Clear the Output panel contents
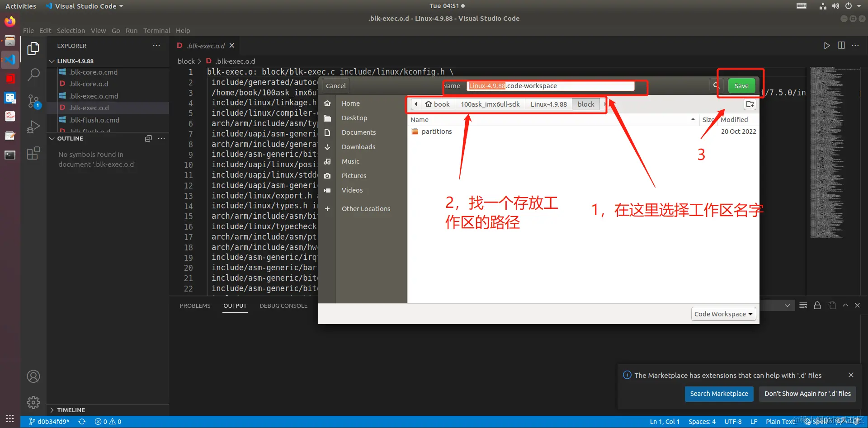 pyautogui.click(x=803, y=306)
